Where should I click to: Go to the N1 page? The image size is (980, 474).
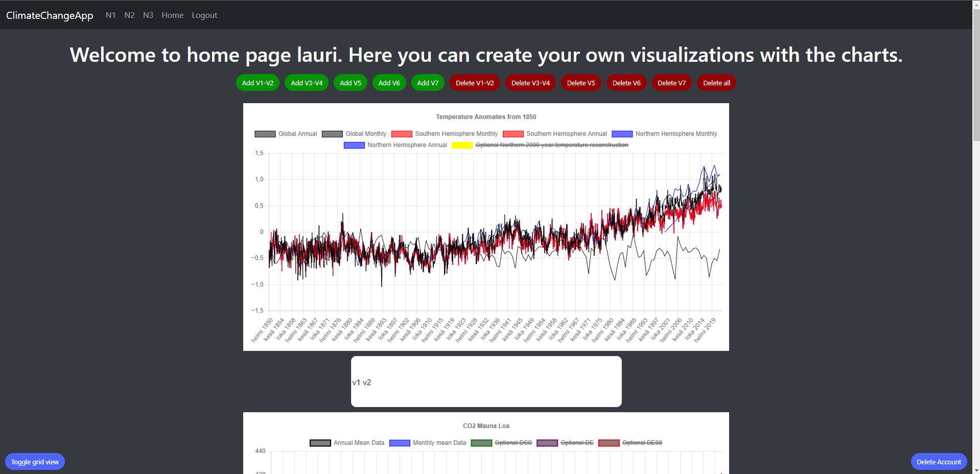coord(111,15)
